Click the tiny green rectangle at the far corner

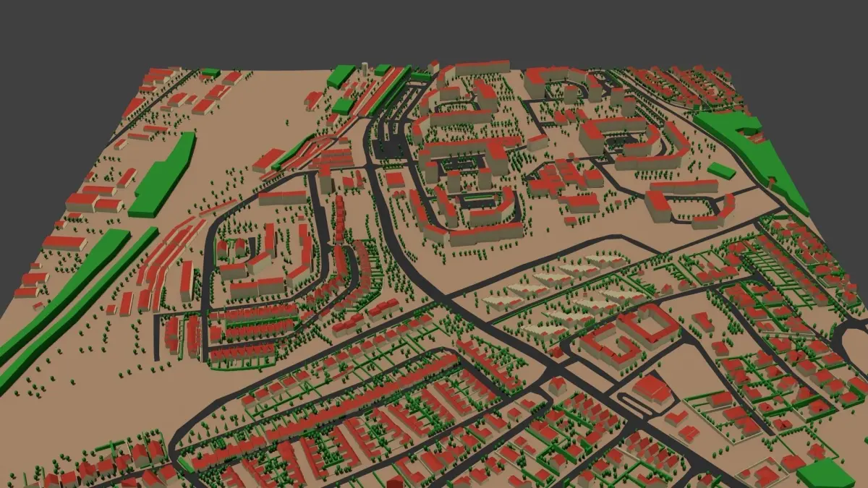[210, 72]
